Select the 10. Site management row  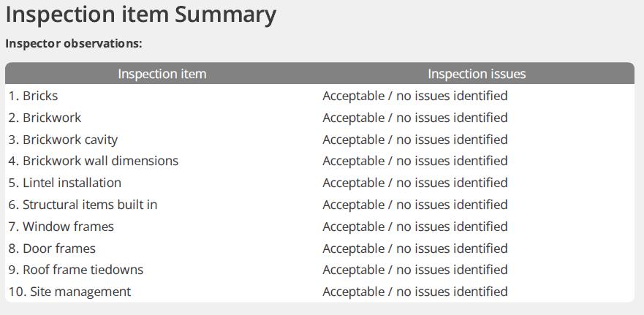point(319,292)
